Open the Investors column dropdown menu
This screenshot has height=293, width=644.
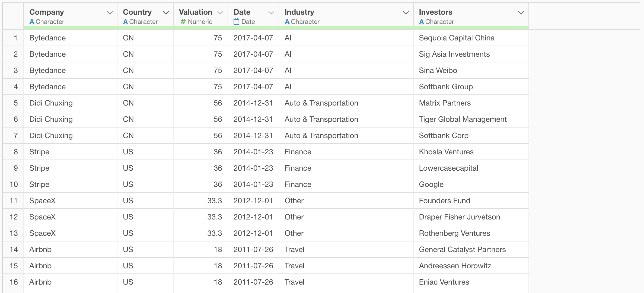pyautogui.click(x=521, y=12)
